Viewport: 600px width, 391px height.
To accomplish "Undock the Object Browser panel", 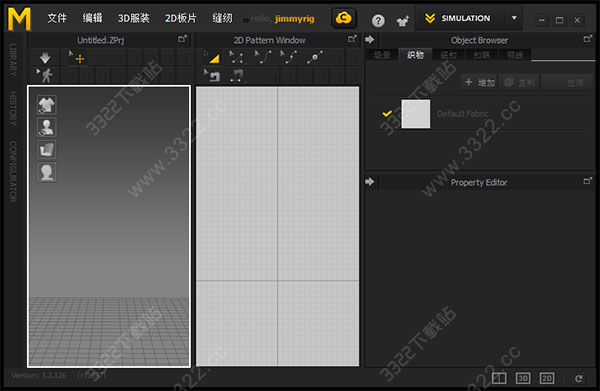I will tap(588, 39).
